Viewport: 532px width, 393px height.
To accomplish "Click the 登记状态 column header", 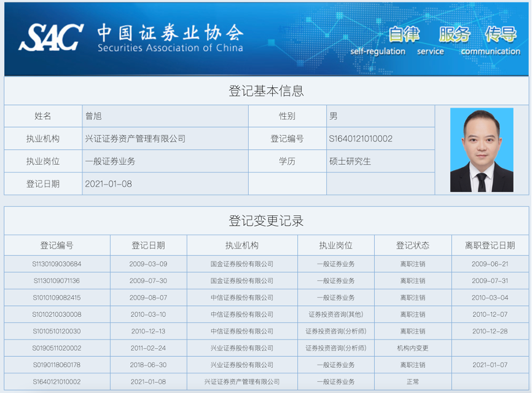I will (413, 245).
